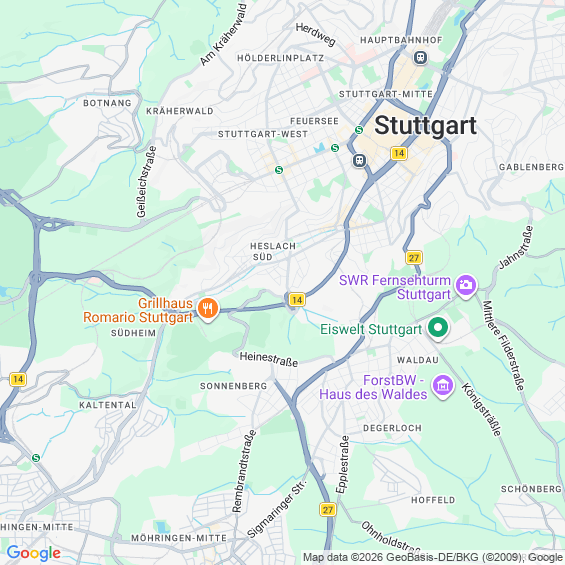Open the Eiswelt Stuttgart green pin
The image size is (565, 565).
(438, 328)
